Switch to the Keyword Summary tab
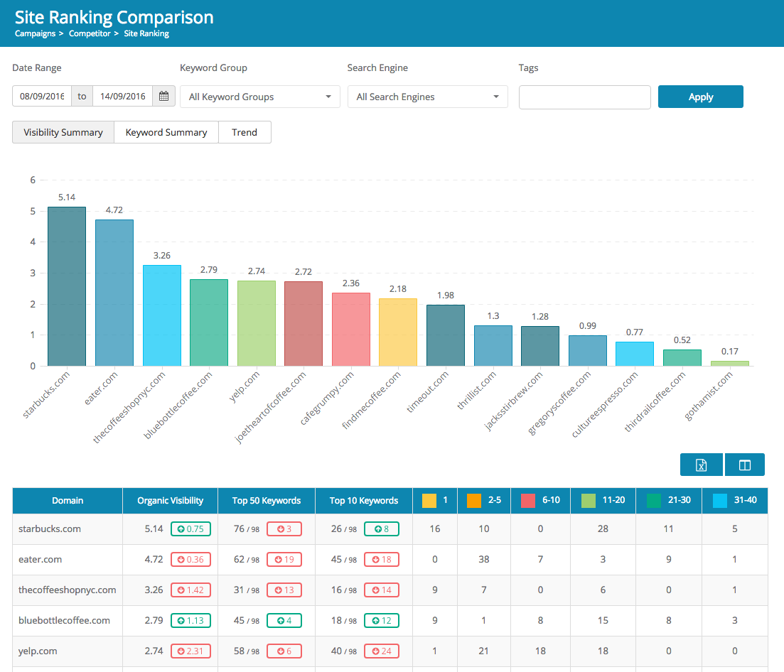 coord(166,132)
